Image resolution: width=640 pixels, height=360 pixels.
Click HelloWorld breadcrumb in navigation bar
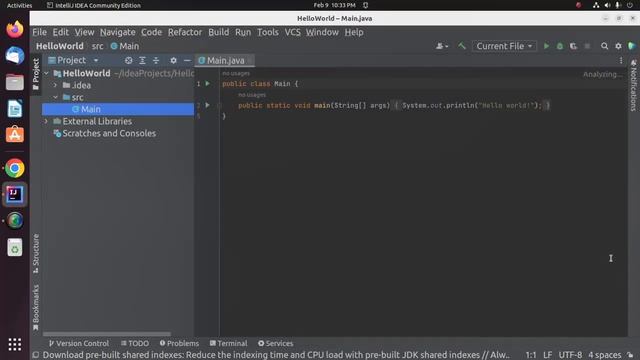click(x=60, y=46)
